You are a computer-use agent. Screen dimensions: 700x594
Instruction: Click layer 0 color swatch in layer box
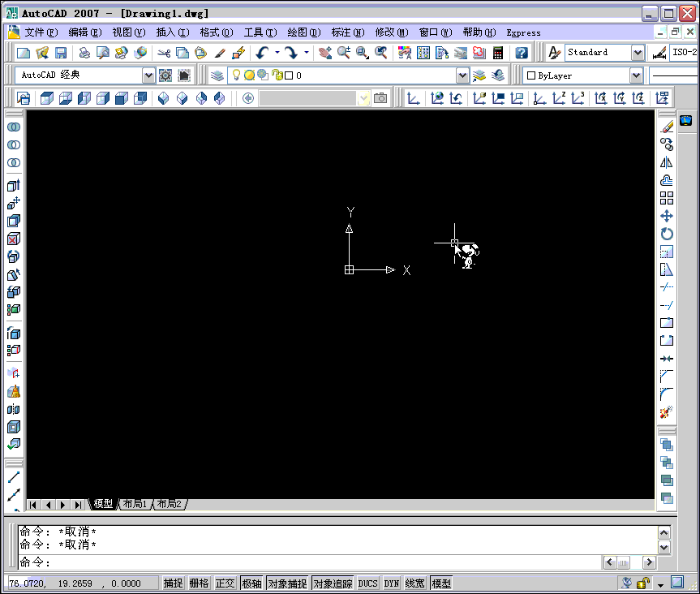289,75
